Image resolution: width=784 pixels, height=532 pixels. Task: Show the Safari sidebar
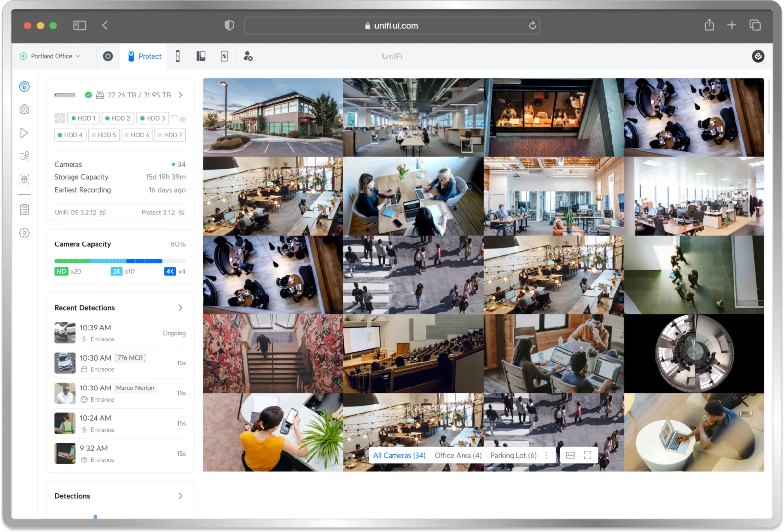click(x=80, y=25)
